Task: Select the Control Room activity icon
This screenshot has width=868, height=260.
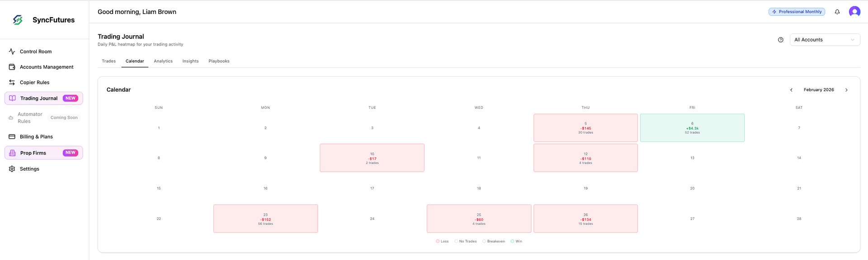Action: coord(12,51)
